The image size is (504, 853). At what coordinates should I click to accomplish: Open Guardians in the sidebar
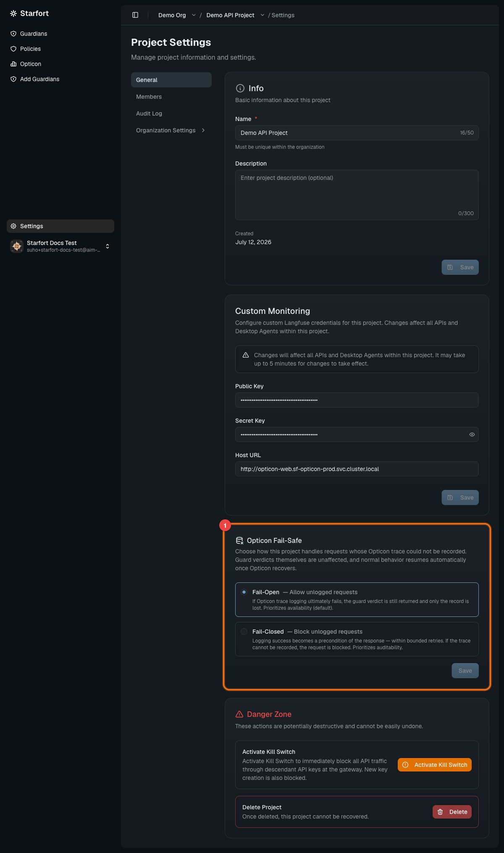60,34
